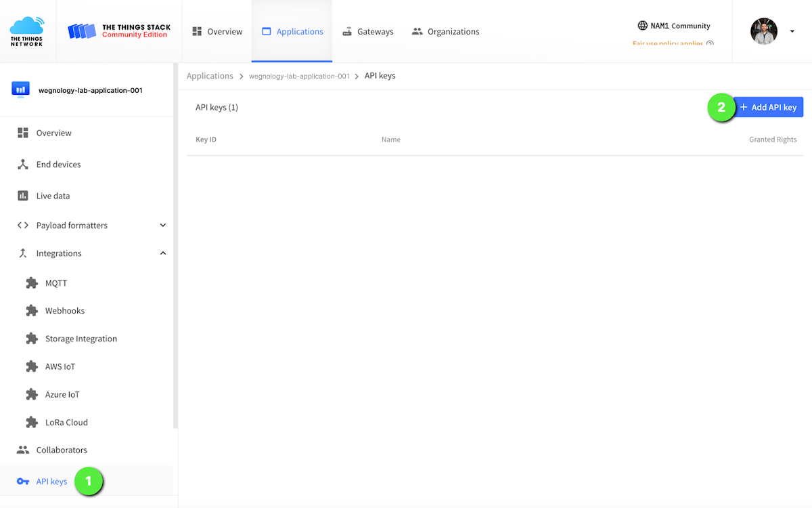Open the user account dropdown arrow

coord(792,31)
